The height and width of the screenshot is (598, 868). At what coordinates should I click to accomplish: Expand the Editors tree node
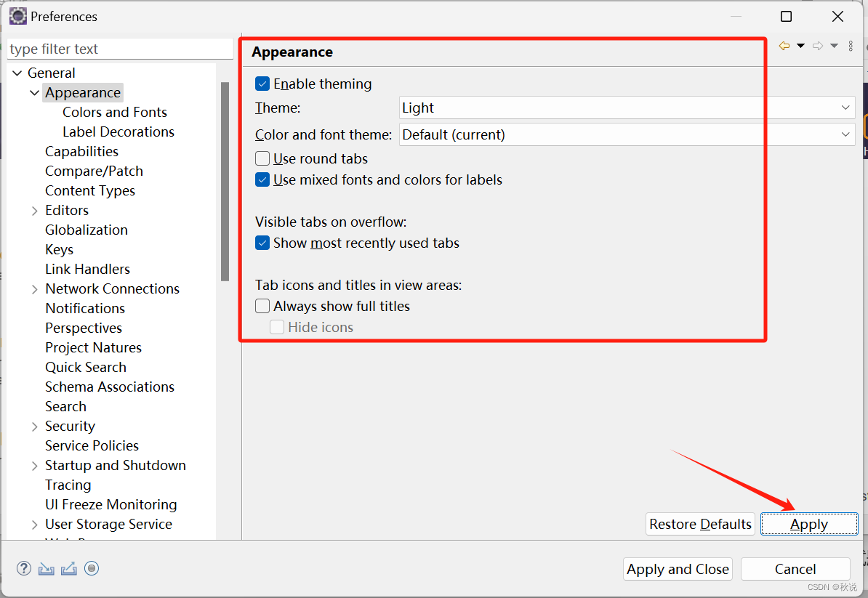pyautogui.click(x=34, y=211)
